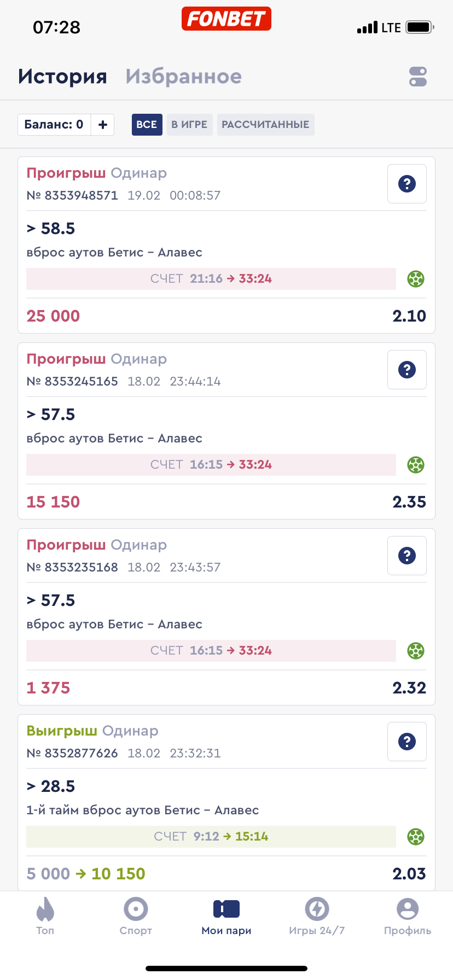Toggle the view settings switch icon
Viewport: 453px width, 980px height.
418,77
